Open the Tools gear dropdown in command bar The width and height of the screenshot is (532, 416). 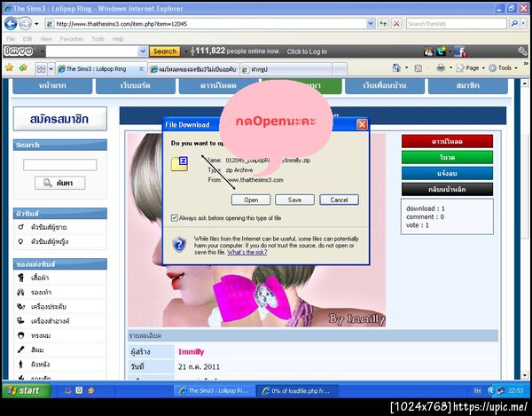(503, 68)
